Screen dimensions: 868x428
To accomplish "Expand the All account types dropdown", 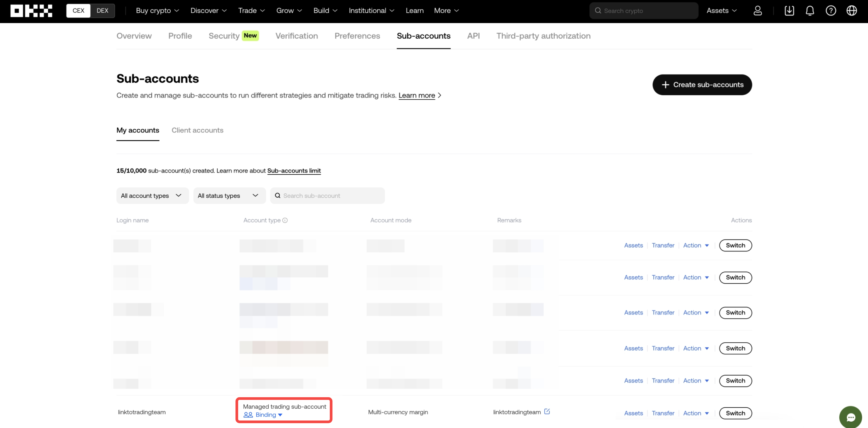I will (x=151, y=196).
